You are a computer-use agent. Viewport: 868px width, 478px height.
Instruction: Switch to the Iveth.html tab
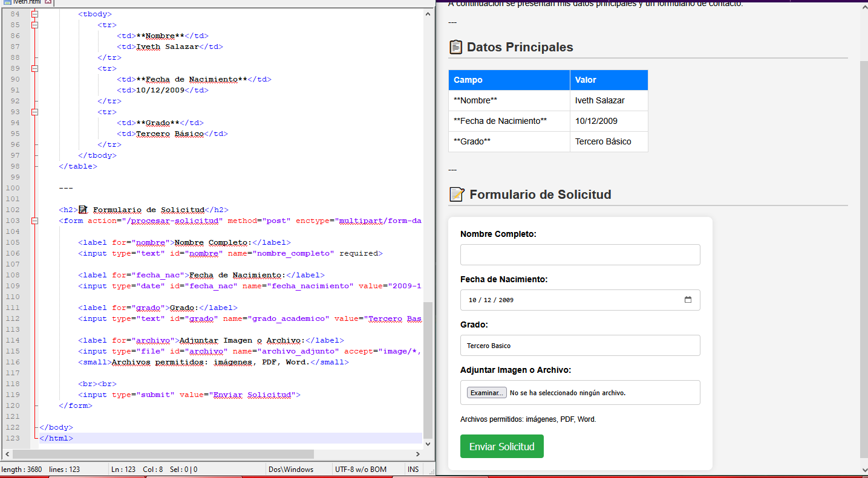[x=24, y=2]
